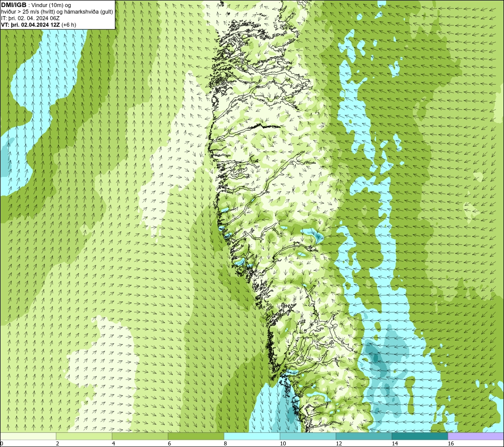The width and height of the screenshot is (504, 447).
Task: Click the 'hviður > 25 m/s' legend line
Action: click(57, 12)
